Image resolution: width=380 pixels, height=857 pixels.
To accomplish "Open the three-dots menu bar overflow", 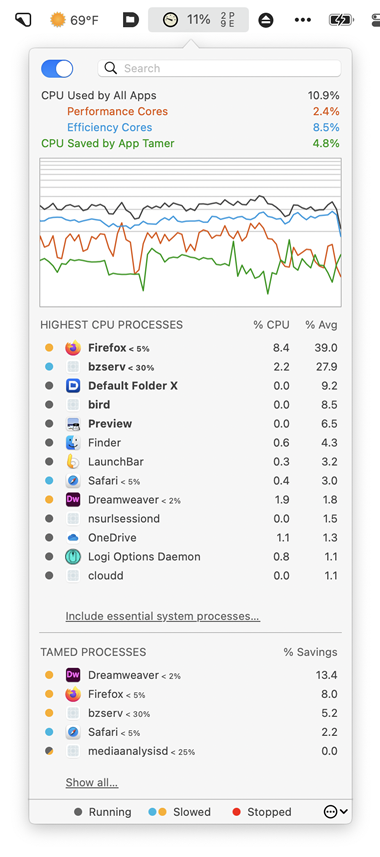I will click(x=302, y=20).
